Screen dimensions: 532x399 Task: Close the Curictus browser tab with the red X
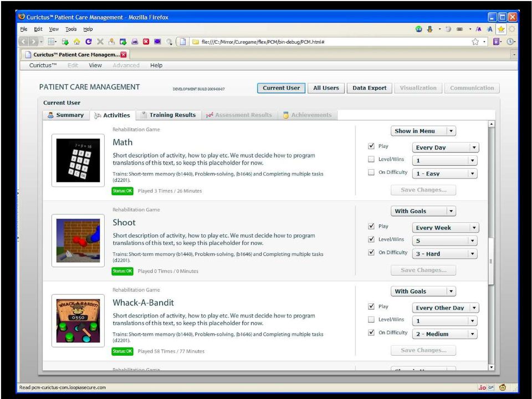[124, 55]
